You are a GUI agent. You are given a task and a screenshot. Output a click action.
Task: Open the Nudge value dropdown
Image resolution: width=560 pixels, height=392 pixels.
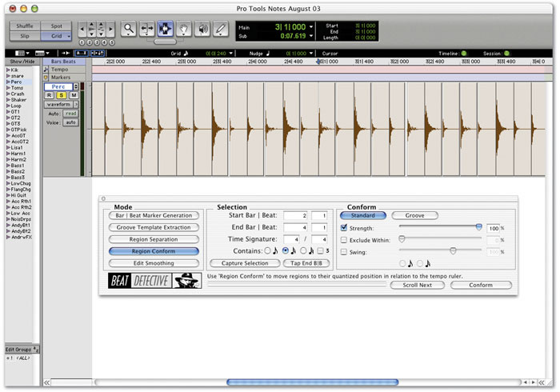[x=311, y=53]
